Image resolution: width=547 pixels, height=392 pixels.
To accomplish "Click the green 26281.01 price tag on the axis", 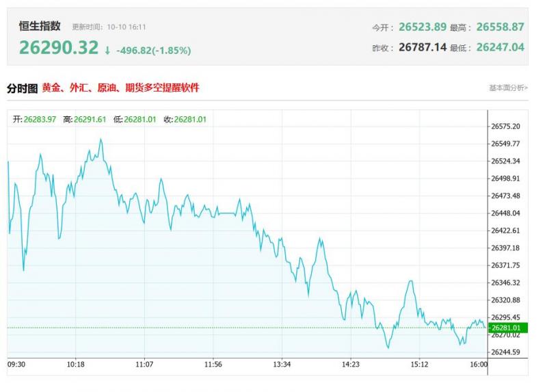I will pos(505,328).
